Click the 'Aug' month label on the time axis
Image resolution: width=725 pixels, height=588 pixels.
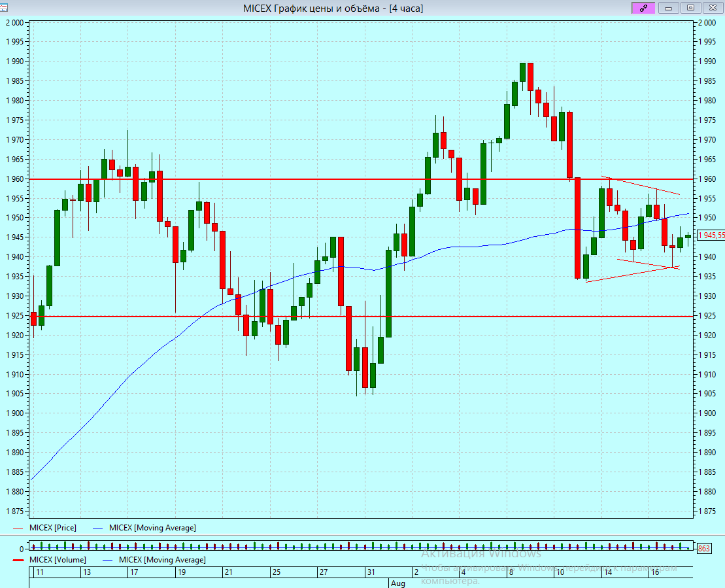coord(397,583)
